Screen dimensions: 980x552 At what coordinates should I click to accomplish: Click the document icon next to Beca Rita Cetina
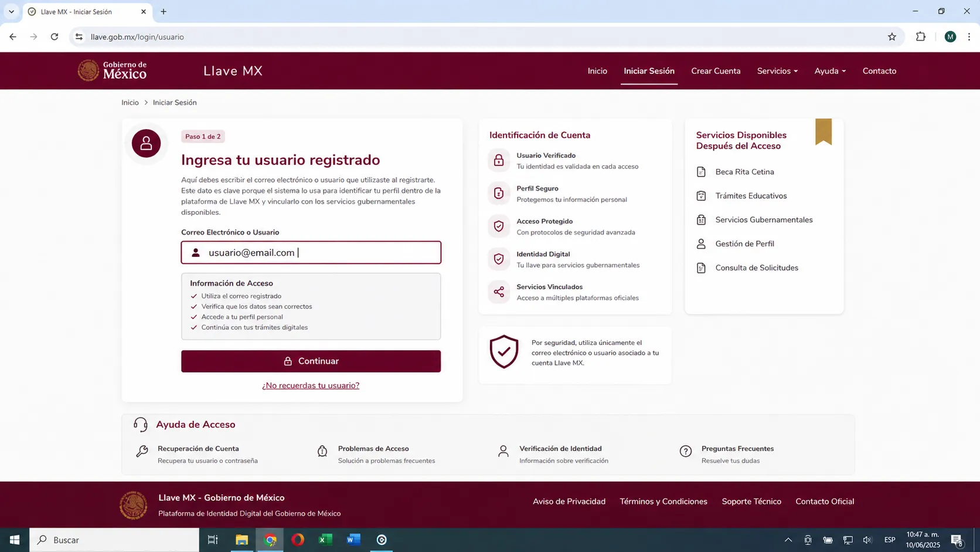pos(701,172)
